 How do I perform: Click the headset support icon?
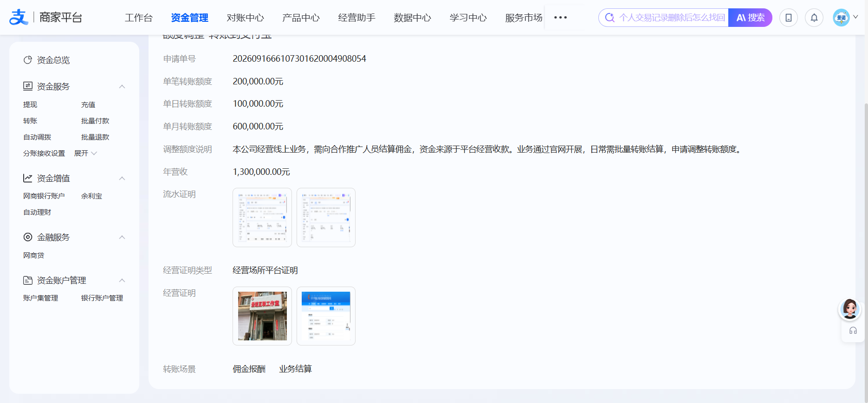(x=853, y=331)
